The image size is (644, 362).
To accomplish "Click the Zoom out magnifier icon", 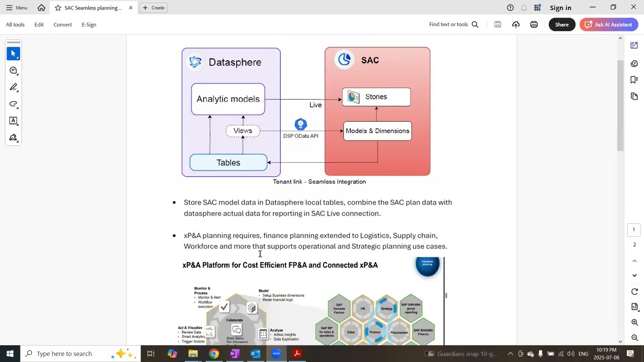I will tap(634, 338).
